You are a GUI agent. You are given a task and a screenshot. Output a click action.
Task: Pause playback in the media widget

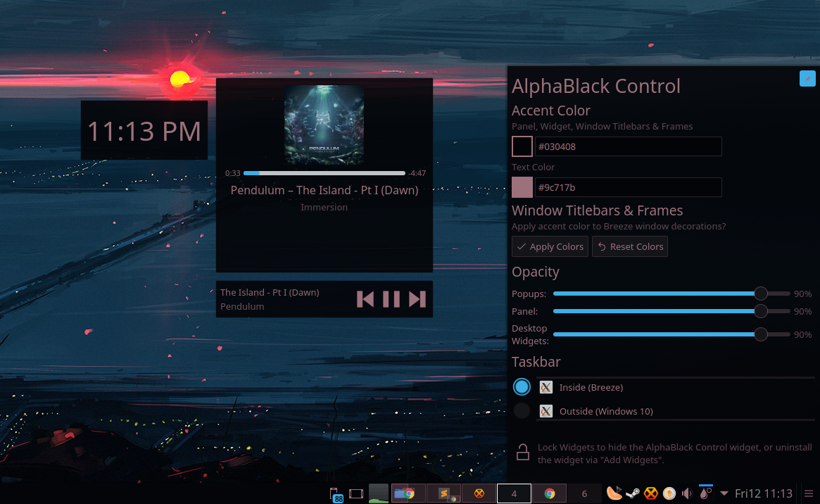click(391, 299)
